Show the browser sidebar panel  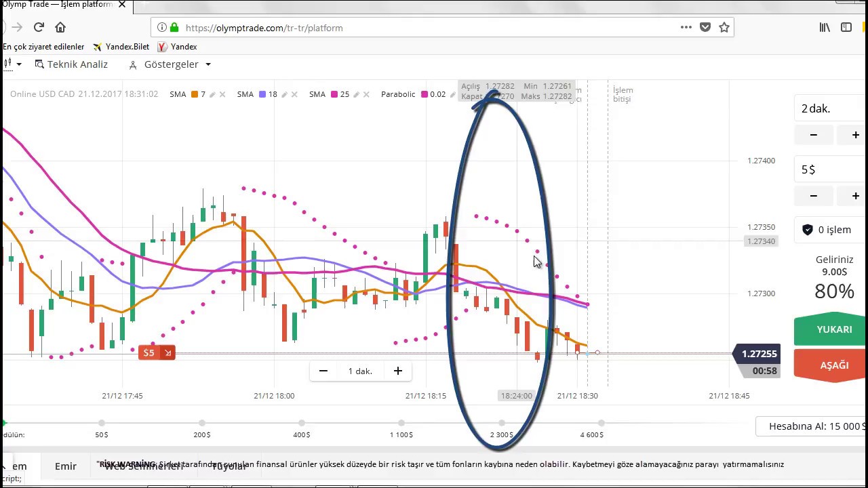point(846,27)
